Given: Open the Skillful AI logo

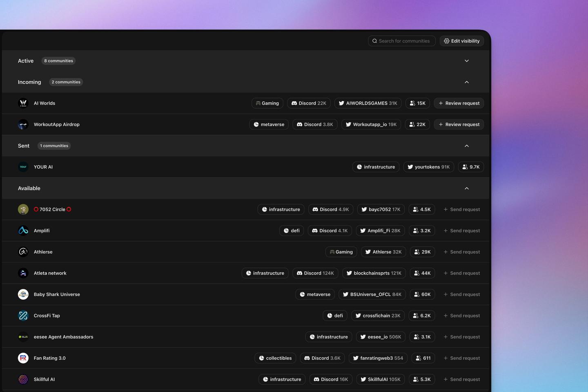Looking at the screenshot, I should point(23,379).
